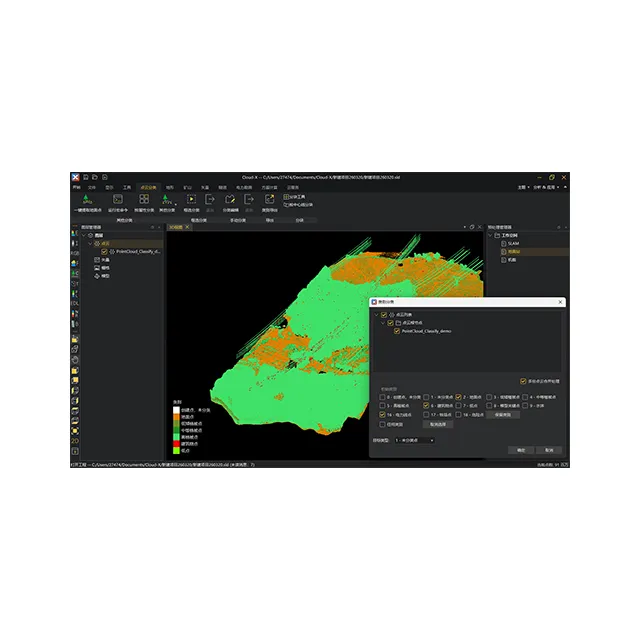Click the bottom-most icon in left toolbar
640x640 pixels.
75,451
